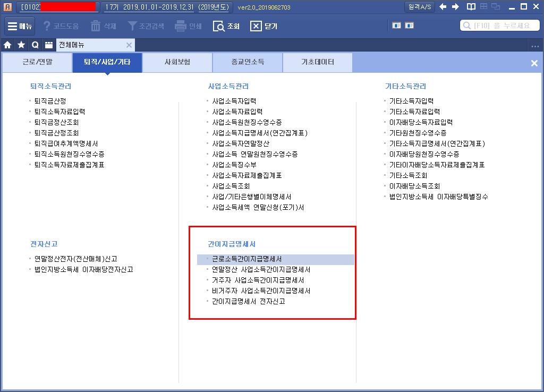Screen dimensions: 544x392
Task: Open 이자배당원천징수영수증
Action: pos(424,154)
